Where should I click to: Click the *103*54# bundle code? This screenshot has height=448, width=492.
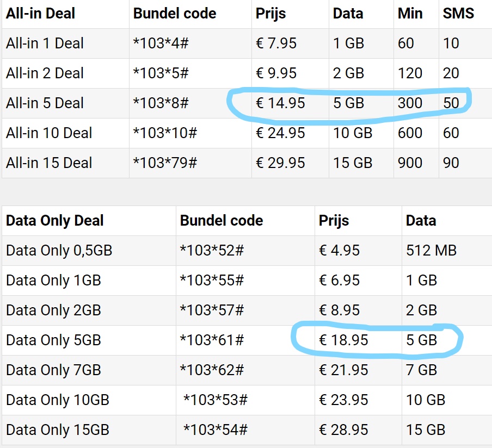[x=216, y=430]
